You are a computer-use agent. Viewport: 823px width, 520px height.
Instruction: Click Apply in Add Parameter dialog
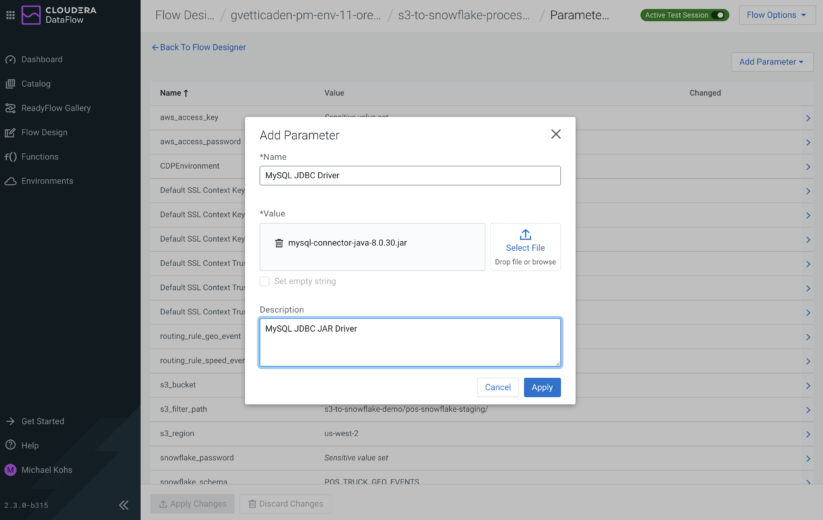pos(542,387)
